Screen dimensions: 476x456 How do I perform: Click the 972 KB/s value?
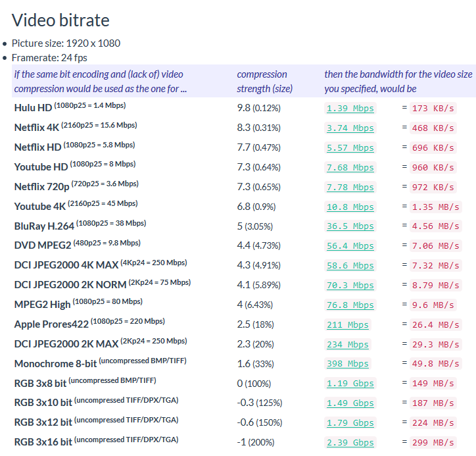pos(433,188)
